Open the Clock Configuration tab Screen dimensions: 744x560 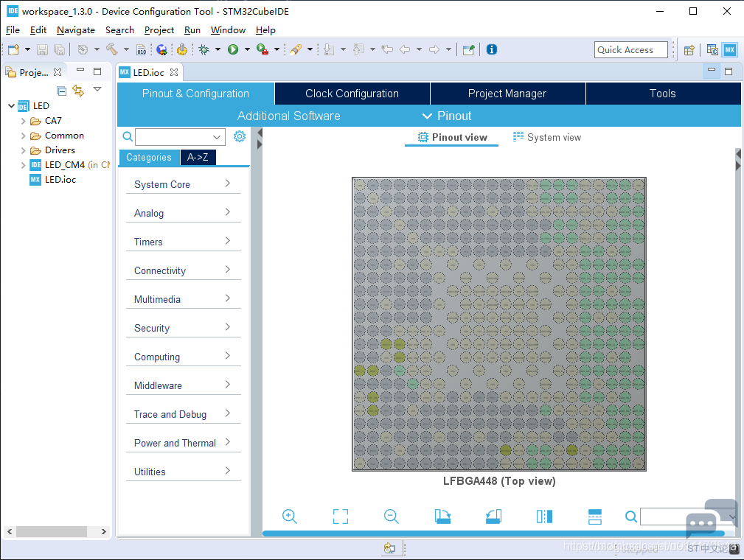(352, 94)
